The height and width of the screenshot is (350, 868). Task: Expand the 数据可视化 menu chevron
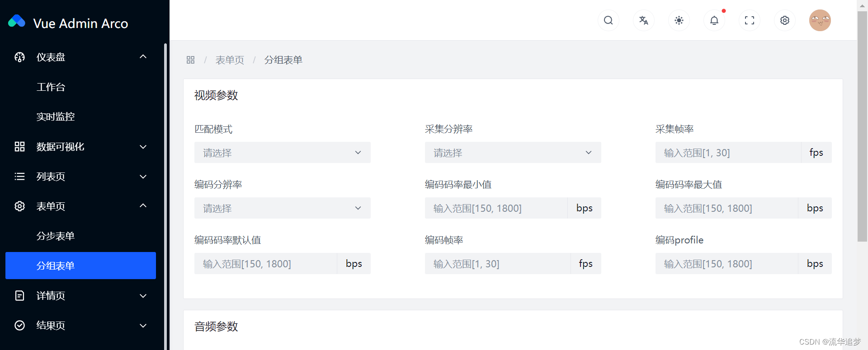tap(143, 147)
